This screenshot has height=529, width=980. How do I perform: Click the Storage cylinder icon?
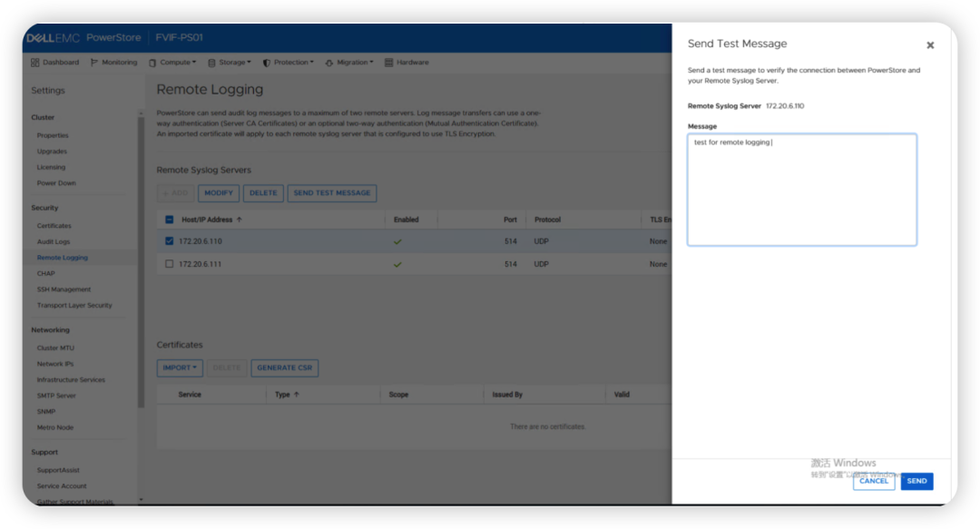pyautogui.click(x=211, y=63)
